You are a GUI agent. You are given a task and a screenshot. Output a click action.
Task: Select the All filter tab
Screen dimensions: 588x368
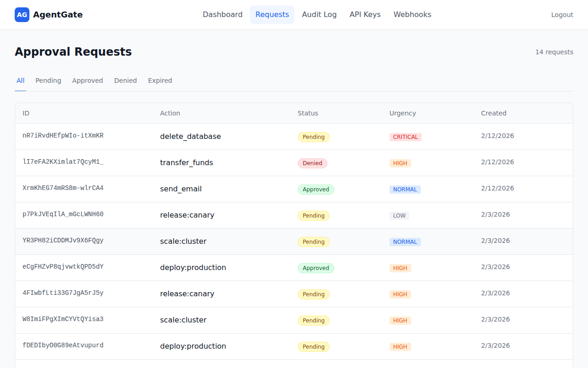pyautogui.click(x=21, y=80)
